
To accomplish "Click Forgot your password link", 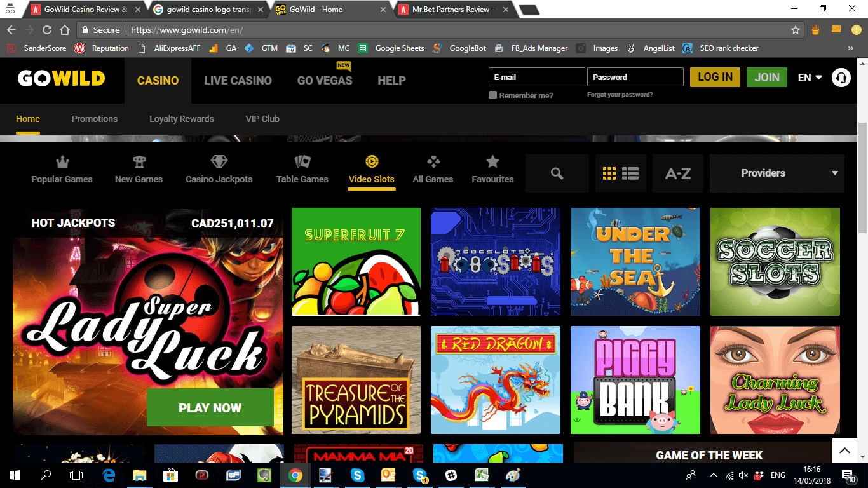I will pos(620,95).
